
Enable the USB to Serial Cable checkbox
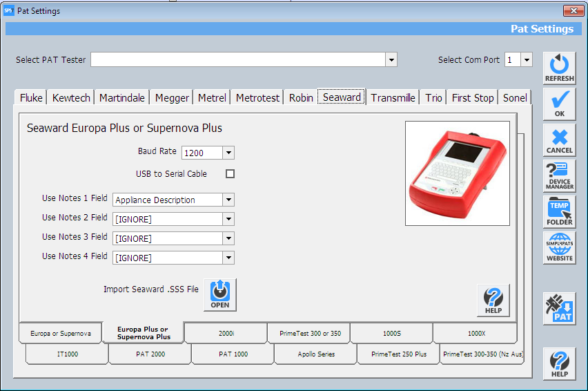coord(230,174)
